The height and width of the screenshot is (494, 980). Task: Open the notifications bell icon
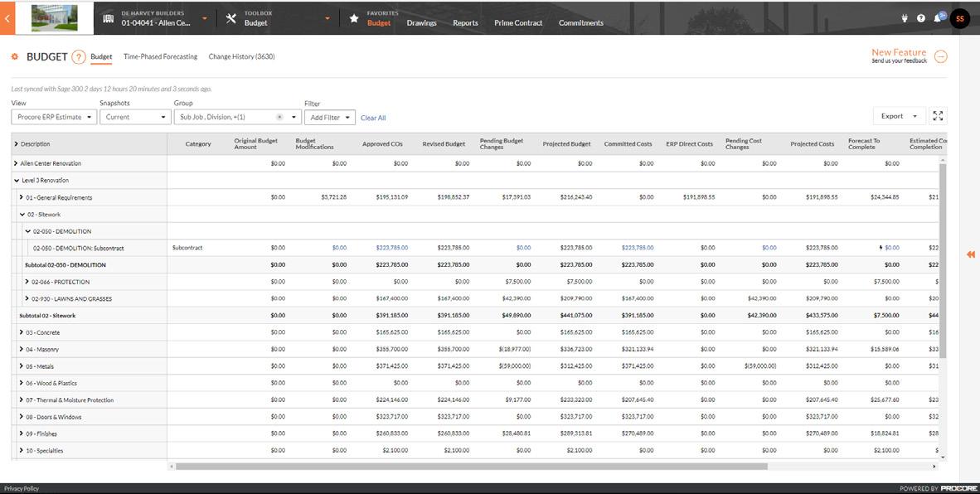(938, 18)
